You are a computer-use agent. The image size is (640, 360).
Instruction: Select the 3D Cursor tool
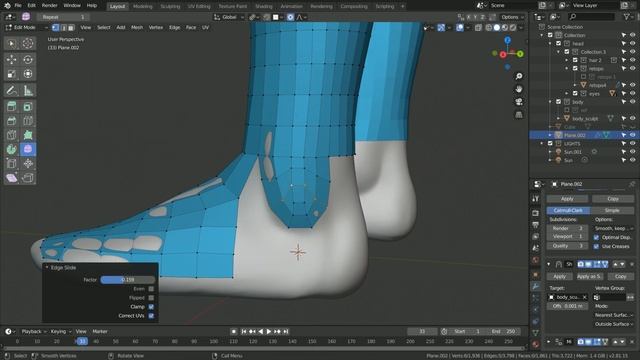[28, 43]
